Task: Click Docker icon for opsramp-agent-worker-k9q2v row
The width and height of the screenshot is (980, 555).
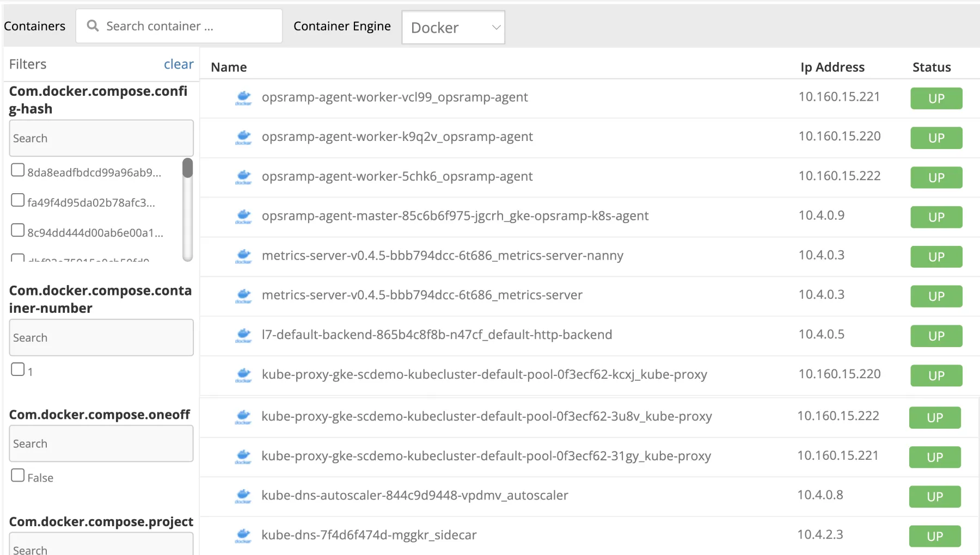Action: (243, 138)
